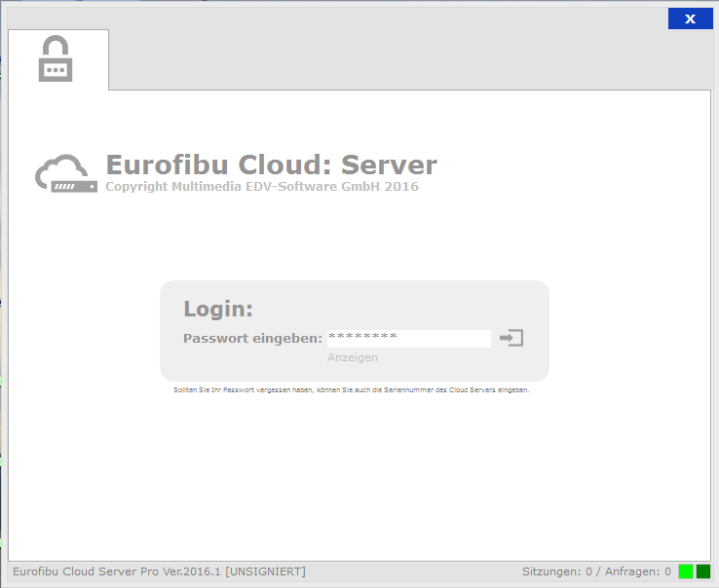This screenshot has width=719, height=588.
Task: Click the 'Login:' heading
Action: 218,309
